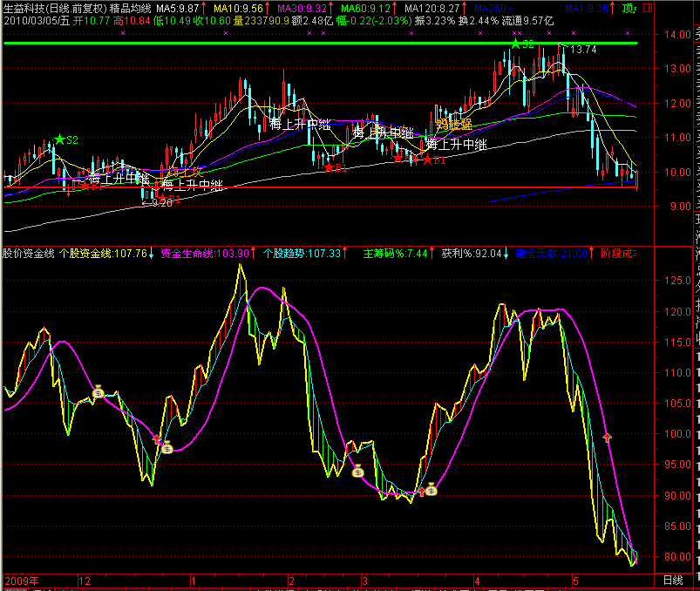The image size is (700, 591).
Task: Click the 2009年 timeline label
Action: (22, 581)
